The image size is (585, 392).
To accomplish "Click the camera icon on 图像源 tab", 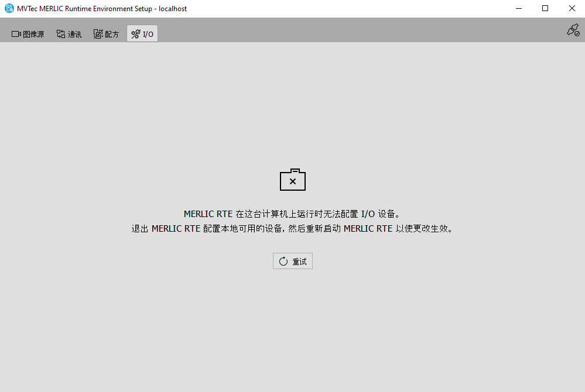I will (x=16, y=34).
